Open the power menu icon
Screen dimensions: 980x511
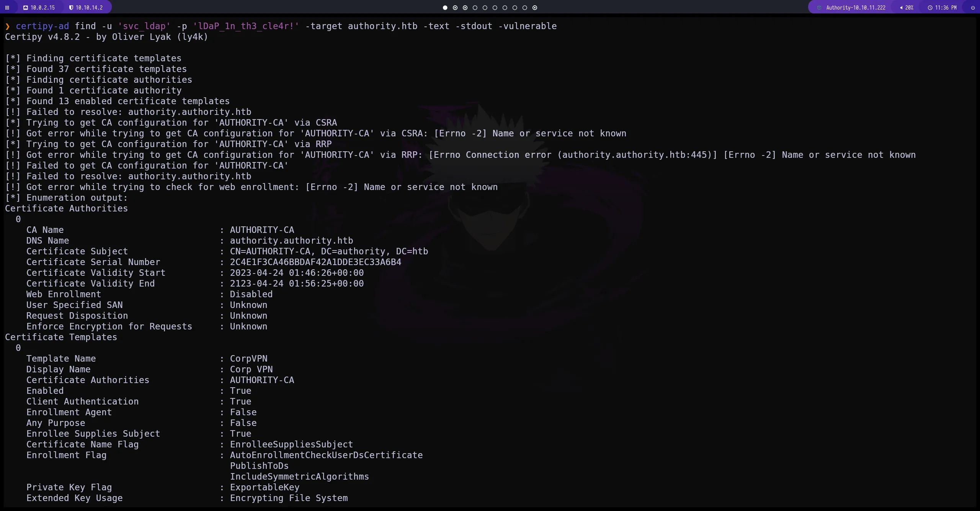click(x=973, y=8)
